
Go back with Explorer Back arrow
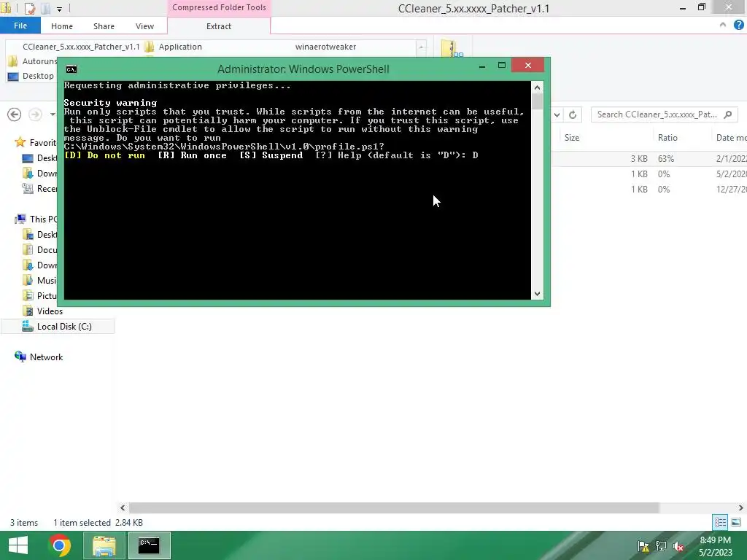click(15, 114)
